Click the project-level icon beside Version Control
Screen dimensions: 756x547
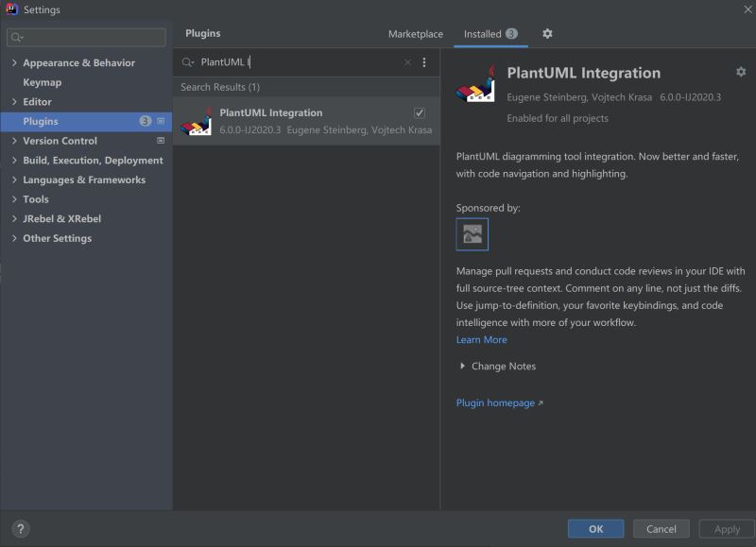click(161, 141)
